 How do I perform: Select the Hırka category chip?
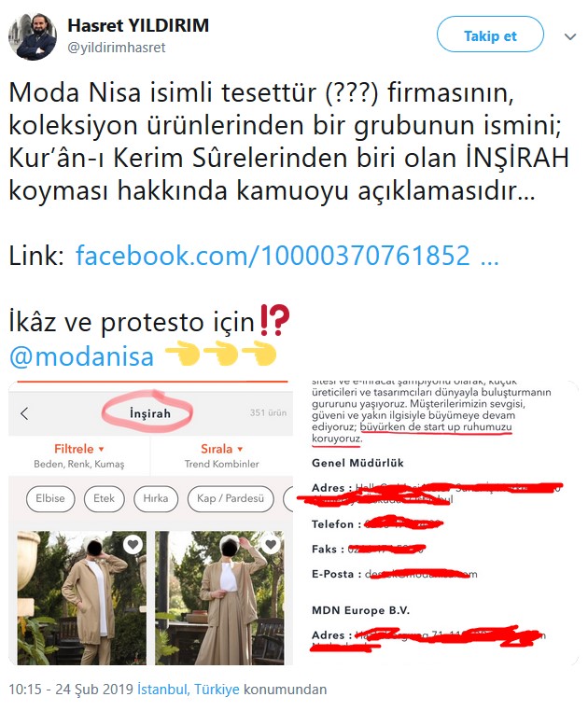(156, 498)
